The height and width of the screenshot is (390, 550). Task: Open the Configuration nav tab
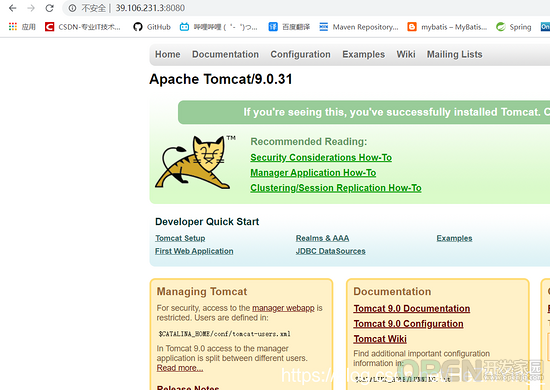tap(300, 54)
